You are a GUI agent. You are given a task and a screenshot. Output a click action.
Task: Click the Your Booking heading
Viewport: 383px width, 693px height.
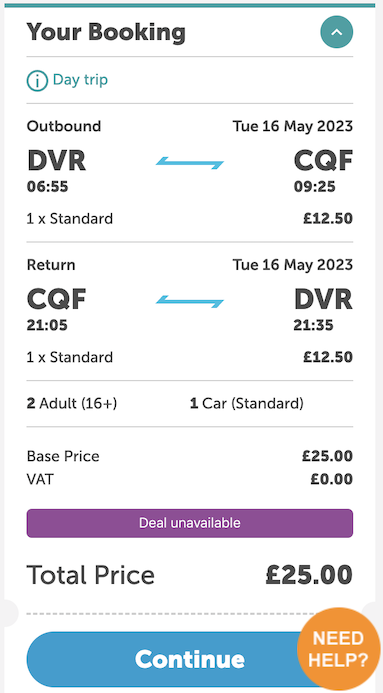[x=106, y=32]
